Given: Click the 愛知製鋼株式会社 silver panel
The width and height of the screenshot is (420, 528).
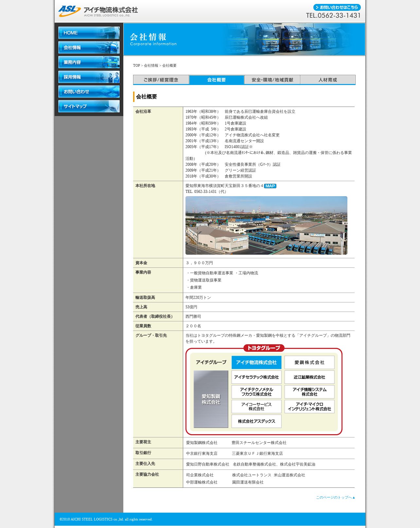Looking at the screenshot, I should (x=211, y=399).
